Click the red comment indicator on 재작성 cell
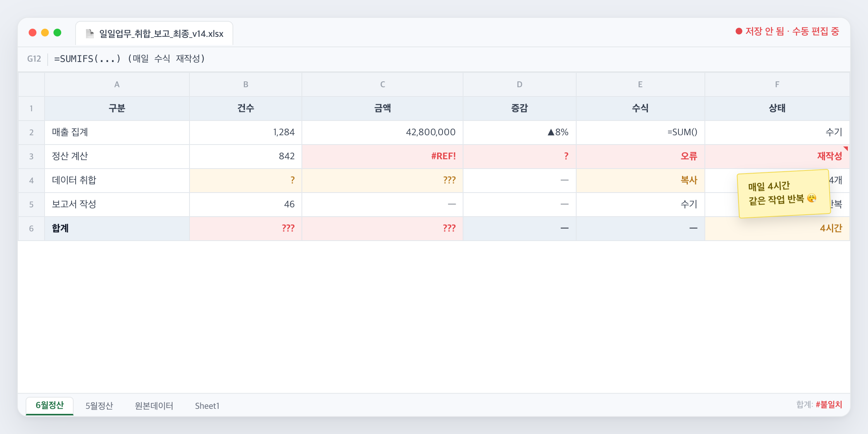Image resolution: width=868 pixels, height=434 pixels. tap(846, 148)
